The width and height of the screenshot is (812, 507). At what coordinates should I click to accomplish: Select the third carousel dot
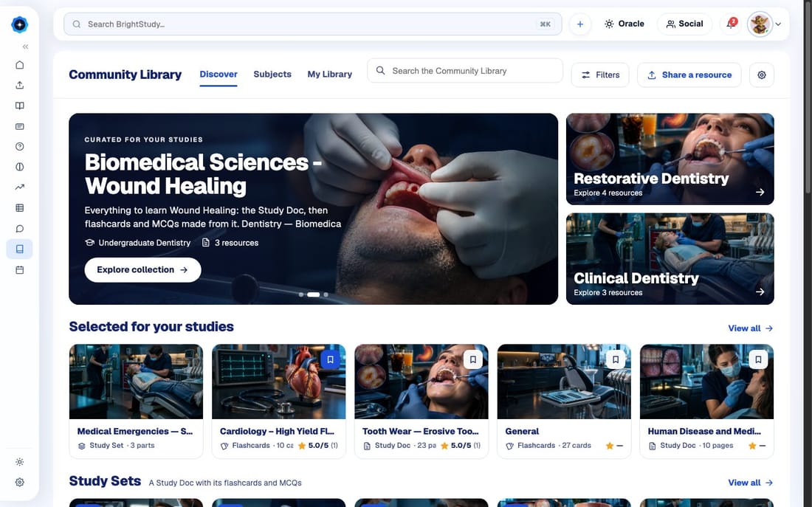(326, 294)
